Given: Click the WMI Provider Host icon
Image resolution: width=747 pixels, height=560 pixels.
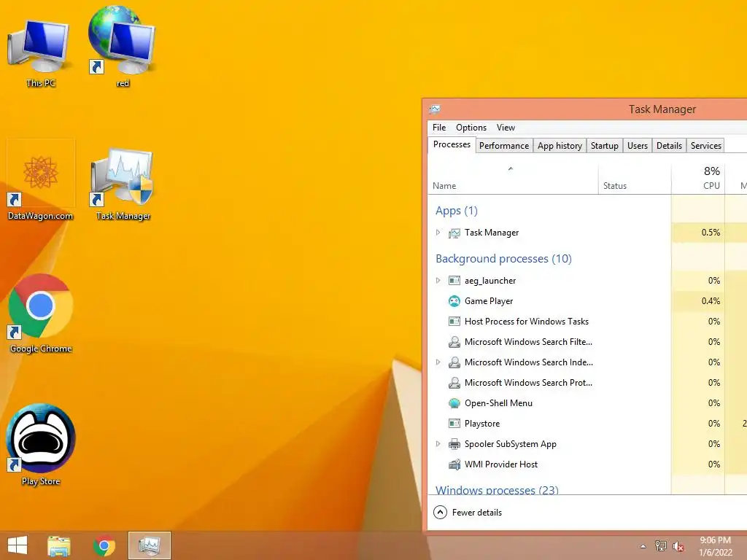Looking at the screenshot, I should tap(454, 464).
